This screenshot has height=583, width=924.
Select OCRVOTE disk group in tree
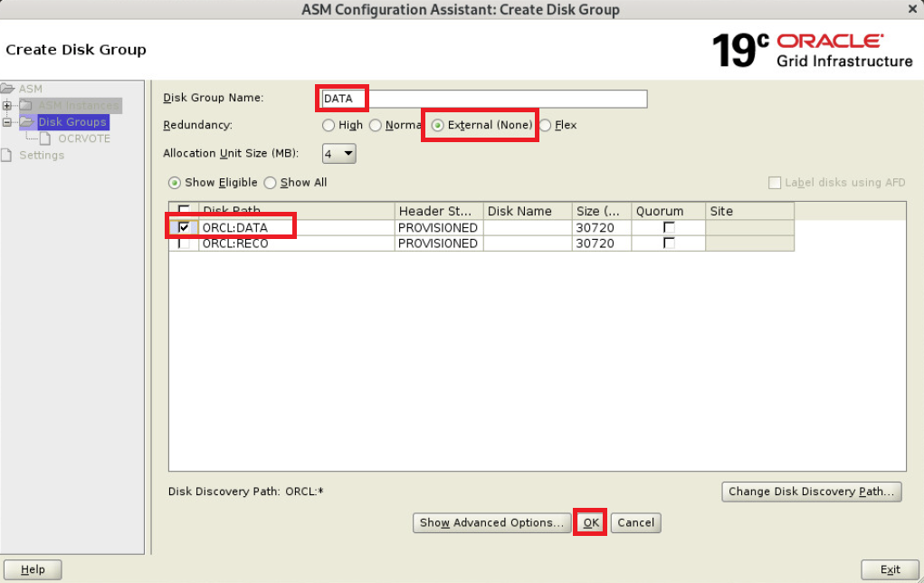[x=83, y=139]
